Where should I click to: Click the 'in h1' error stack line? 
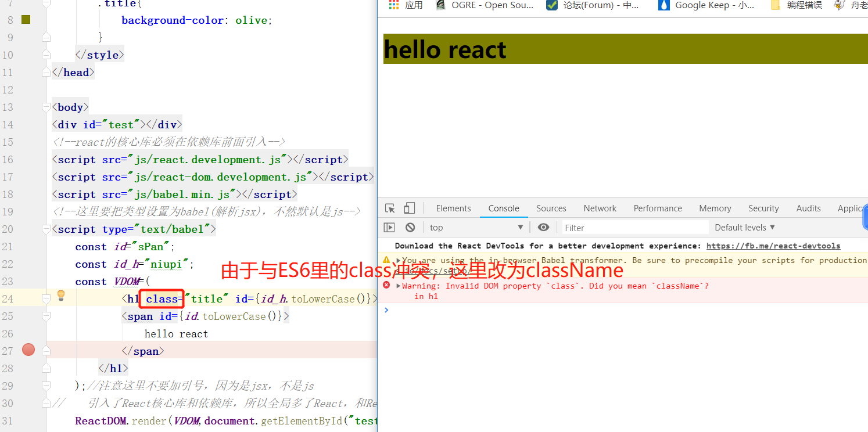(x=426, y=297)
